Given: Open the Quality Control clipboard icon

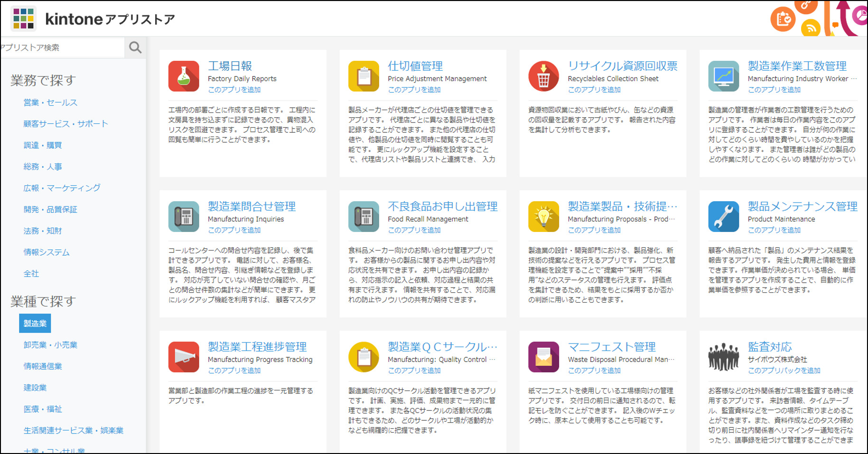Looking at the screenshot, I should point(364,357).
